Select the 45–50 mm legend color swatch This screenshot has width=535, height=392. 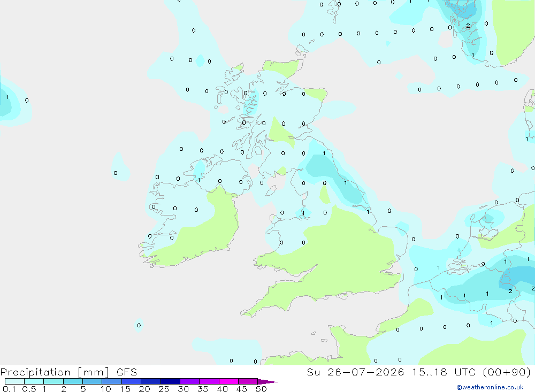click(x=248, y=381)
